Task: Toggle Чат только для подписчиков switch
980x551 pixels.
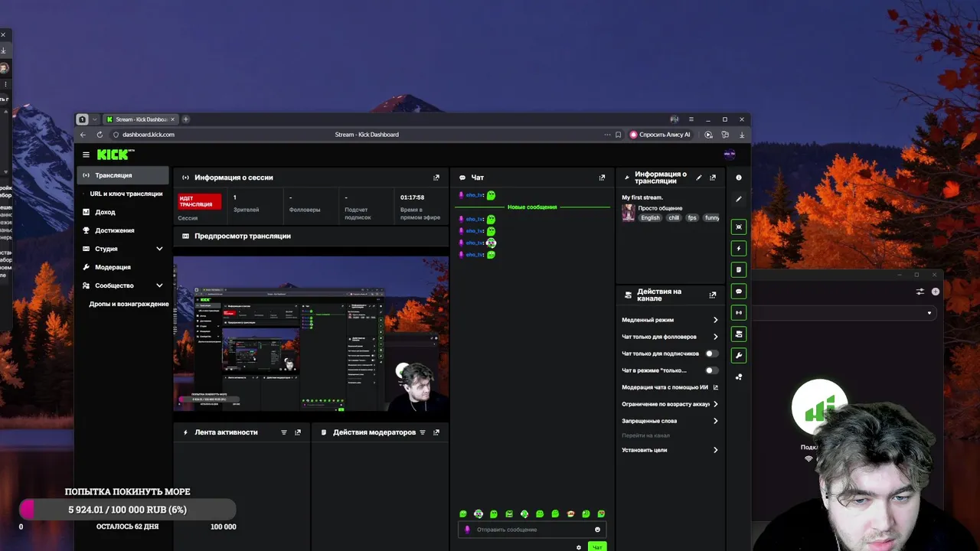Action: (x=711, y=354)
